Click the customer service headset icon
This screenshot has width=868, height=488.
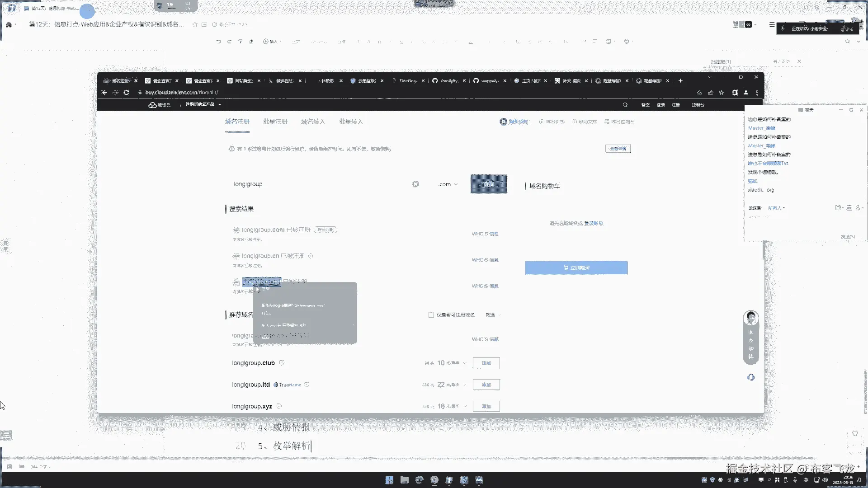tap(751, 377)
